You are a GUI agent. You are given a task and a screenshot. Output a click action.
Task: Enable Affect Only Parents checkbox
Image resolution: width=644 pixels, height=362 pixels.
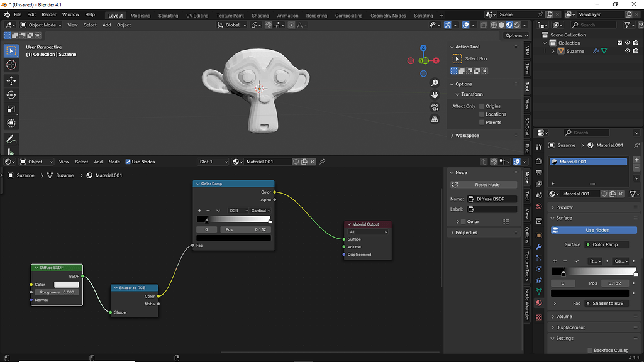click(x=482, y=123)
